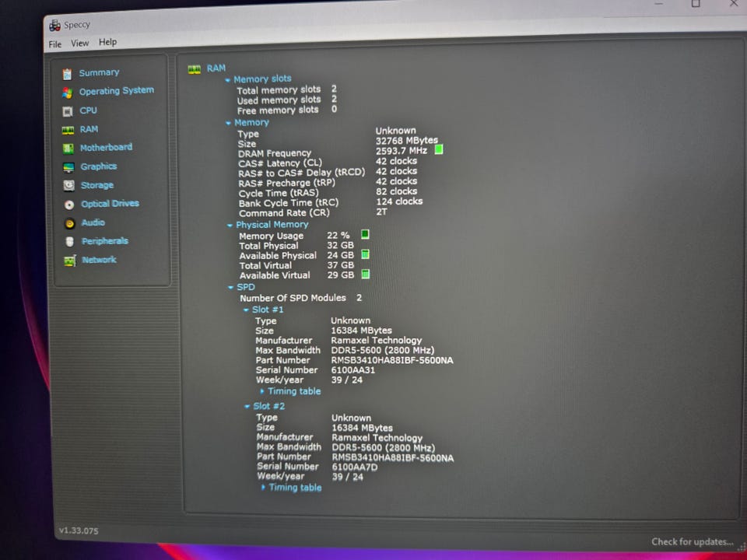Viewport: 747px width, 560px height.
Task: Select the CAS# Latency (CL) row
Action: coord(328,163)
